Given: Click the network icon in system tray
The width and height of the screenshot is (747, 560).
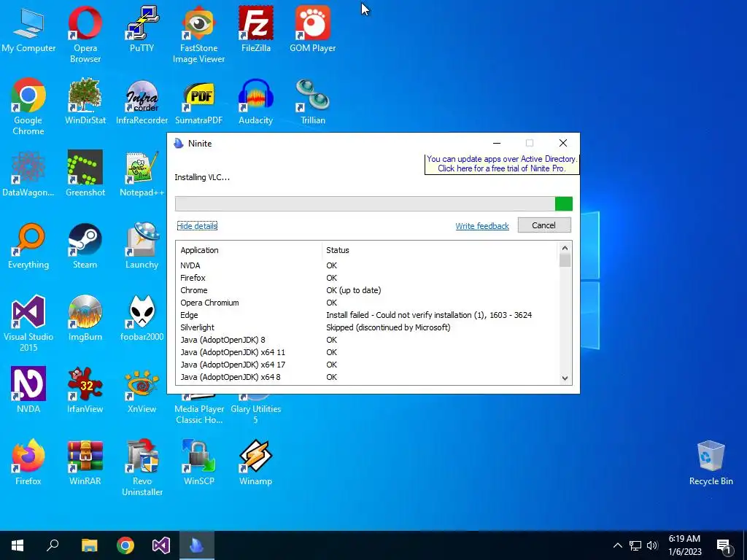Looking at the screenshot, I should pos(635,545).
